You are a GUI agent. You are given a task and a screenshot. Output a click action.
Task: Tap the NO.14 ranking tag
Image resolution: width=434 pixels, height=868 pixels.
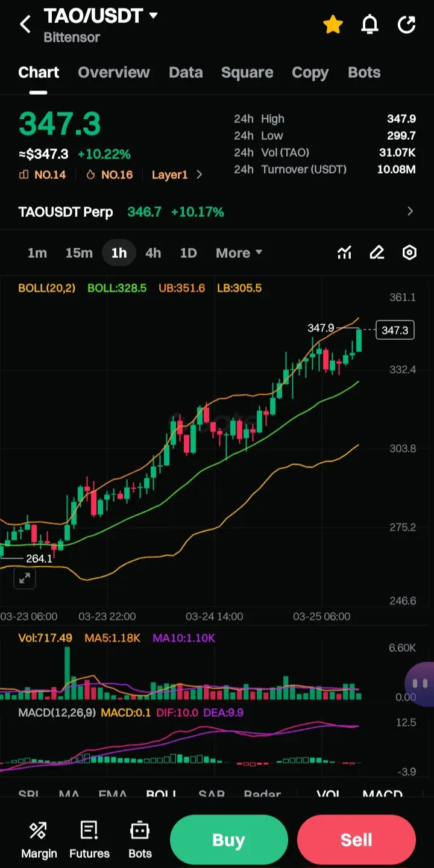click(42, 175)
